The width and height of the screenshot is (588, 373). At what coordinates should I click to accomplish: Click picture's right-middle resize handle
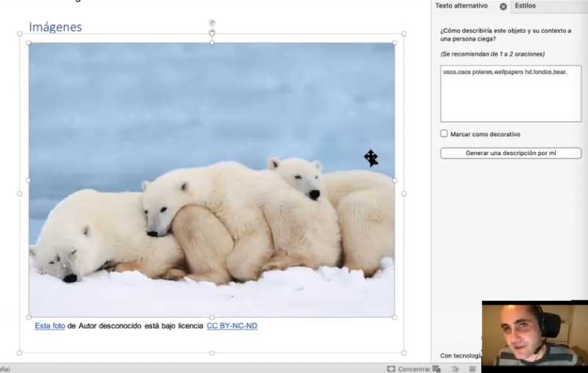pyautogui.click(x=395, y=180)
